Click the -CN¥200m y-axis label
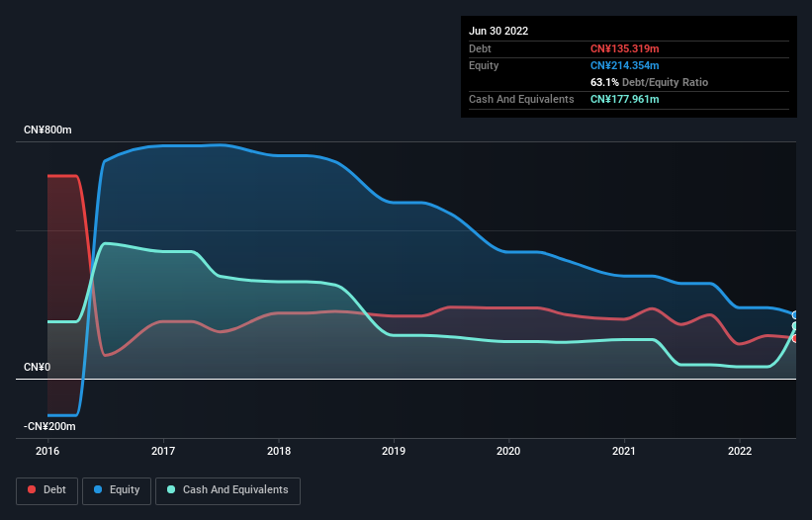Viewport: 812px width, 520px height. [x=49, y=427]
